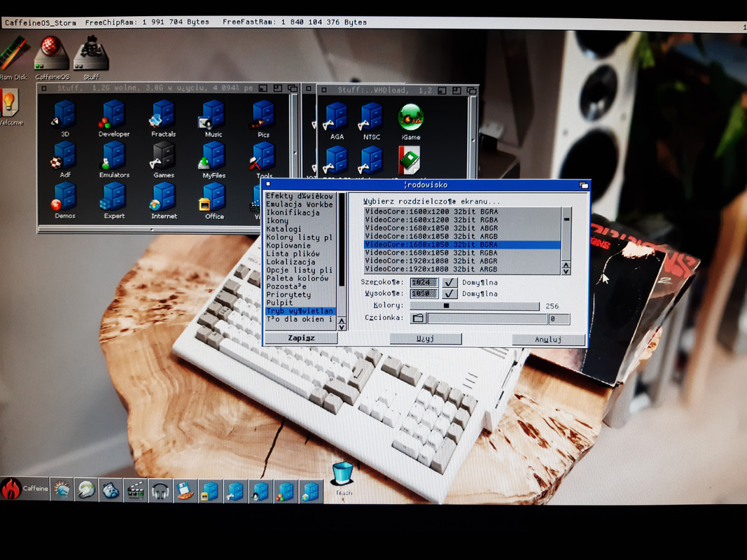The image size is (747, 560).
Task: Open the Stuff disk icon on desktop
Action: click(91, 53)
